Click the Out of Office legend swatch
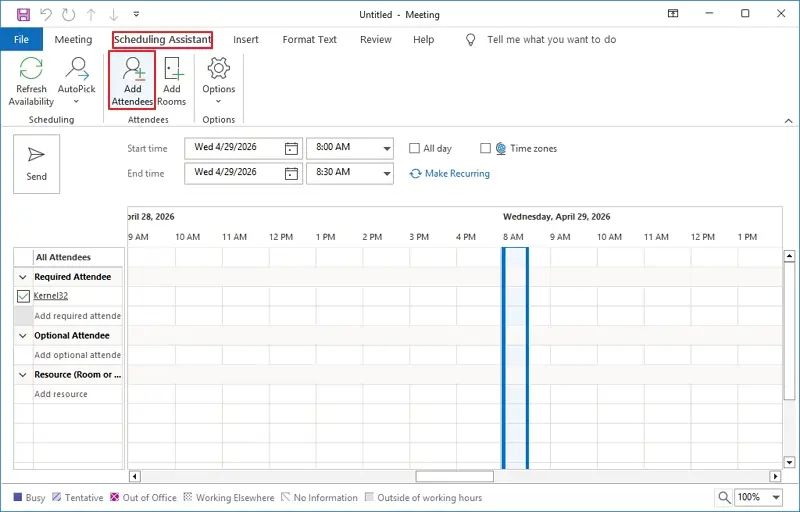 (x=115, y=497)
